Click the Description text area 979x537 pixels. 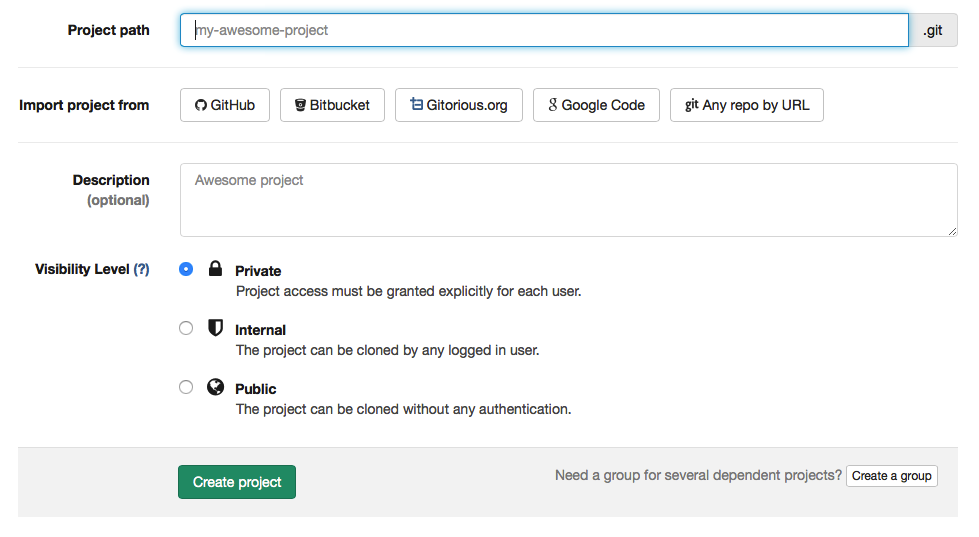point(569,200)
